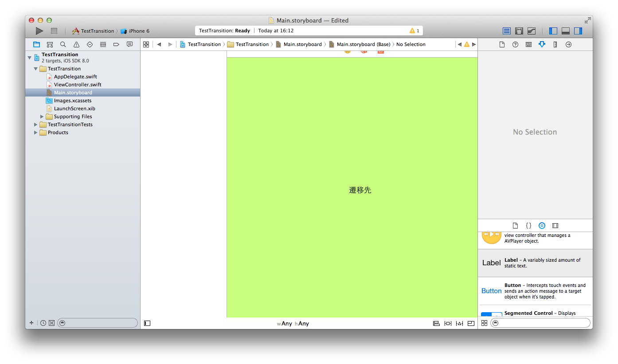Collapse the TestTransition group folder
Image resolution: width=618 pixels, height=364 pixels.
pos(36,69)
